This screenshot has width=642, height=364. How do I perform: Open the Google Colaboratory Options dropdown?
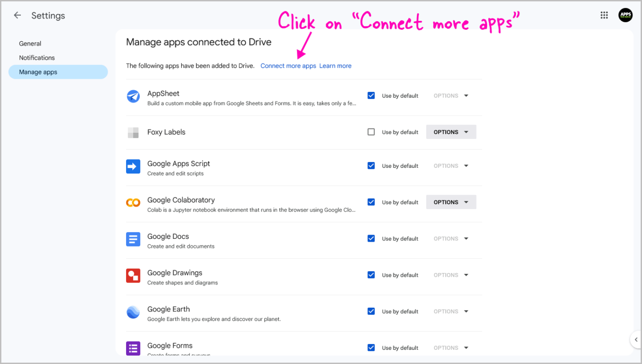click(451, 202)
